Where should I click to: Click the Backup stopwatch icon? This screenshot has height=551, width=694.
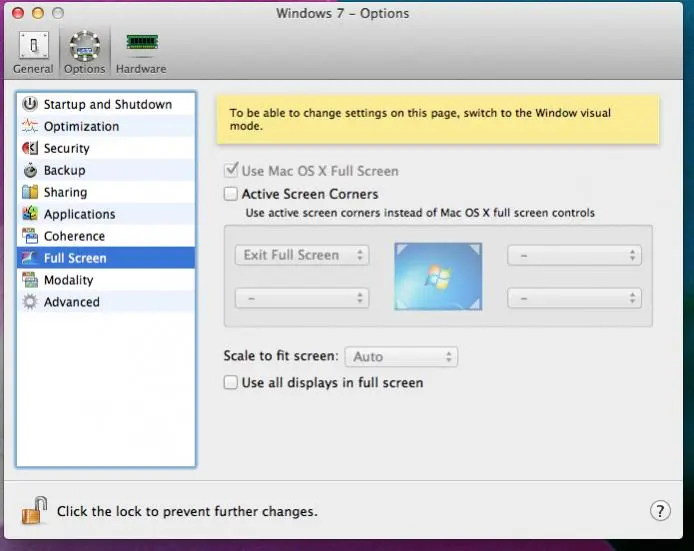click(x=30, y=170)
